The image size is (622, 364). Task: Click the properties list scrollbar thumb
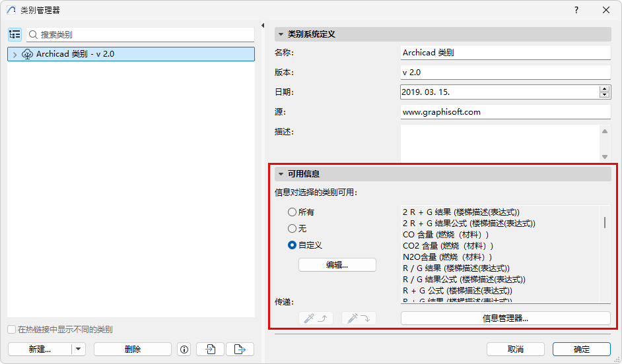click(x=605, y=223)
